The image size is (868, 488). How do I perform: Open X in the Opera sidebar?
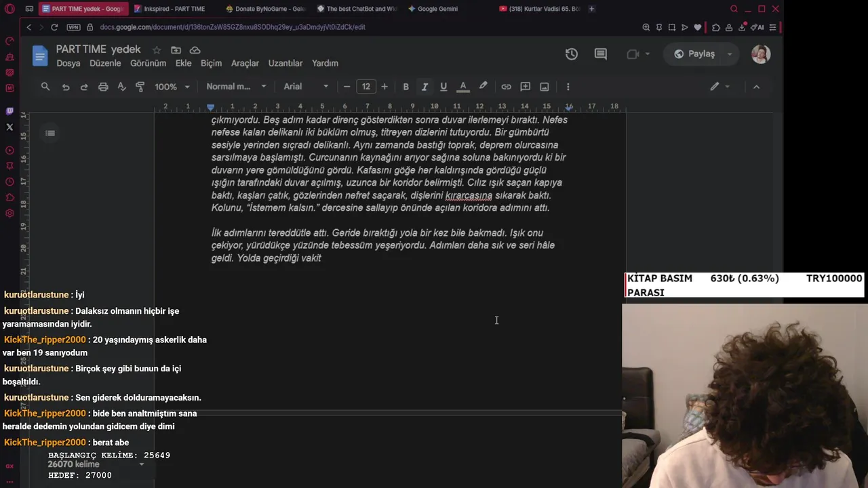pos(9,127)
